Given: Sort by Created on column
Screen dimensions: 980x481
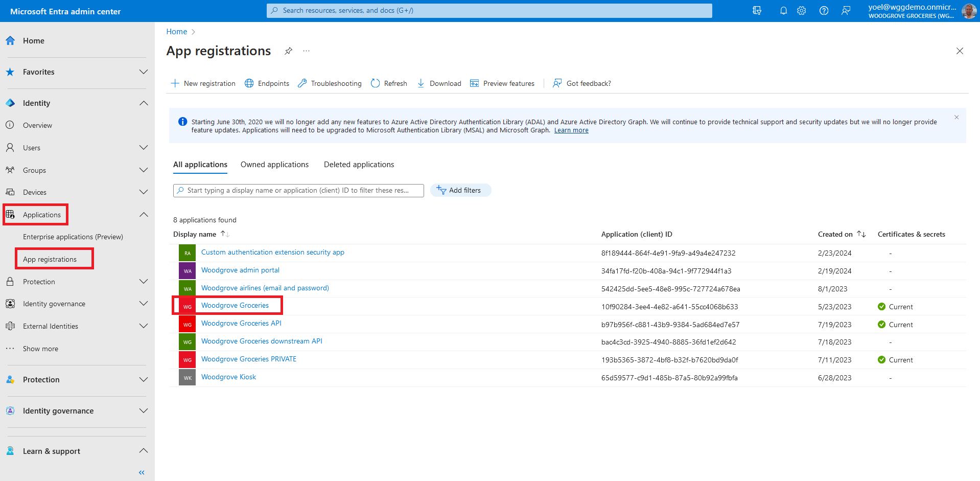Looking at the screenshot, I should pos(861,234).
